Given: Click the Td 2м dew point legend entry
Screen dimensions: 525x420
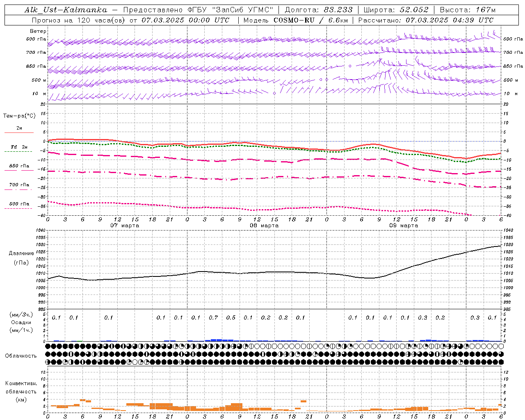Looking at the screenshot, I should click(19, 147).
